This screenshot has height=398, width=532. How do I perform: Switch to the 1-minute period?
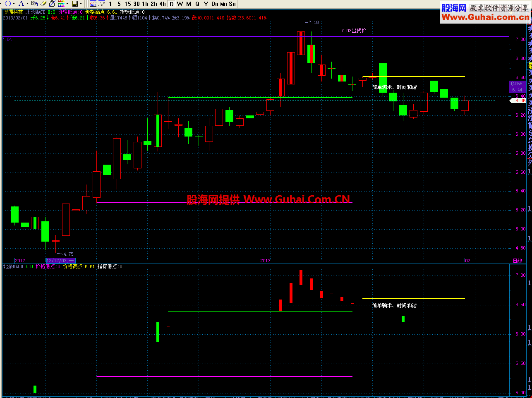[110, 4]
